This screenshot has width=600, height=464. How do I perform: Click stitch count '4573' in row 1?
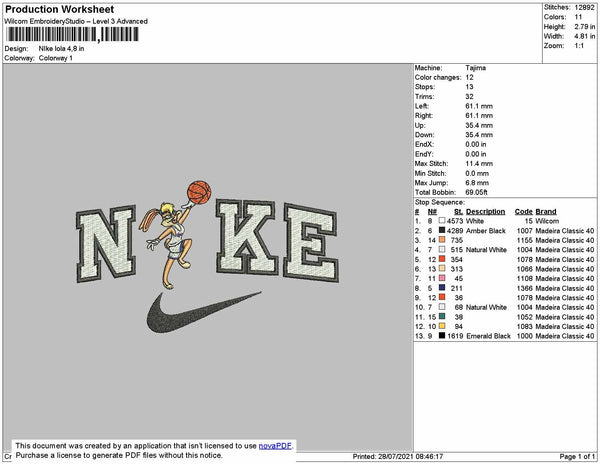455,221
